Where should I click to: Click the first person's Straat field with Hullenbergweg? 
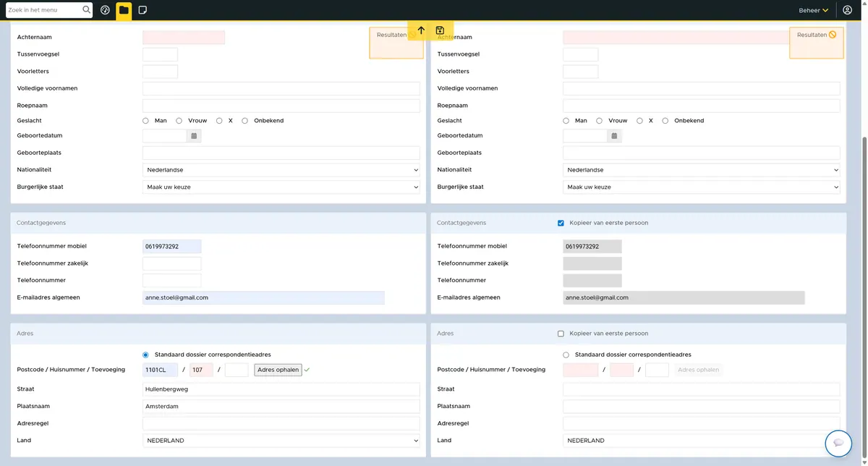click(281, 389)
